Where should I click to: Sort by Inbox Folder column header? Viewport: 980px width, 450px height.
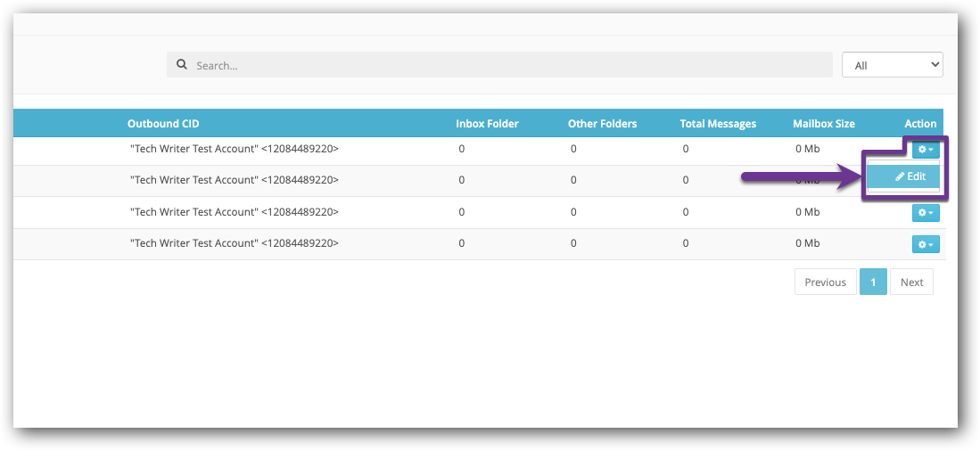487,124
